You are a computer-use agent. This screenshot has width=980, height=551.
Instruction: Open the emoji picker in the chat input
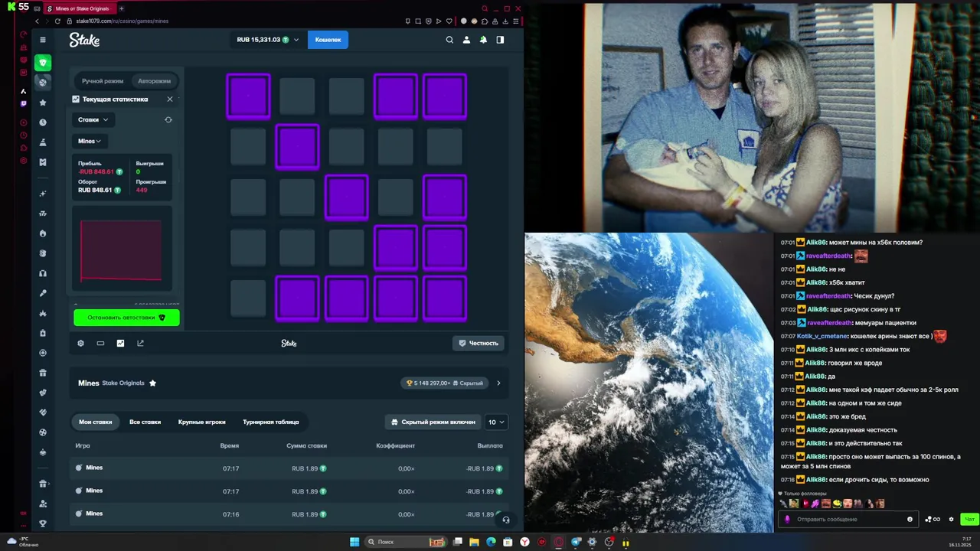910,519
